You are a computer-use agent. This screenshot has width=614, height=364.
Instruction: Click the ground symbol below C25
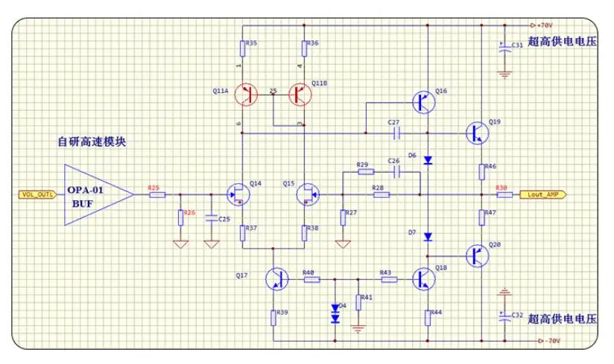pyautogui.click(x=212, y=244)
